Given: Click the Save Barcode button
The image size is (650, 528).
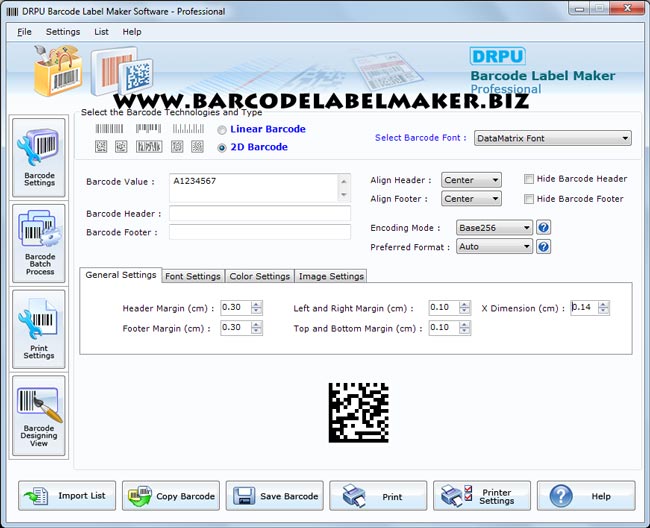Looking at the screenshot, I should tap(274, 496).
